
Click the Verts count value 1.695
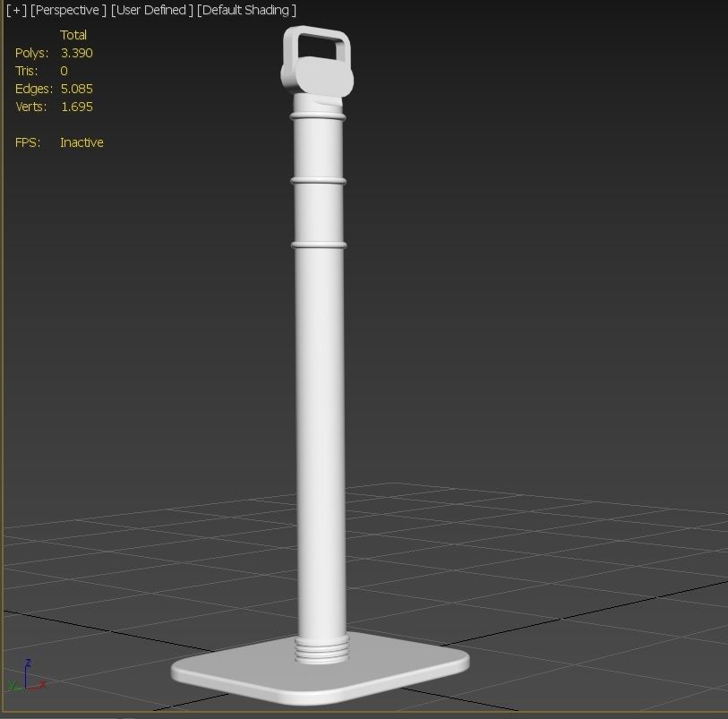point(77,107)
